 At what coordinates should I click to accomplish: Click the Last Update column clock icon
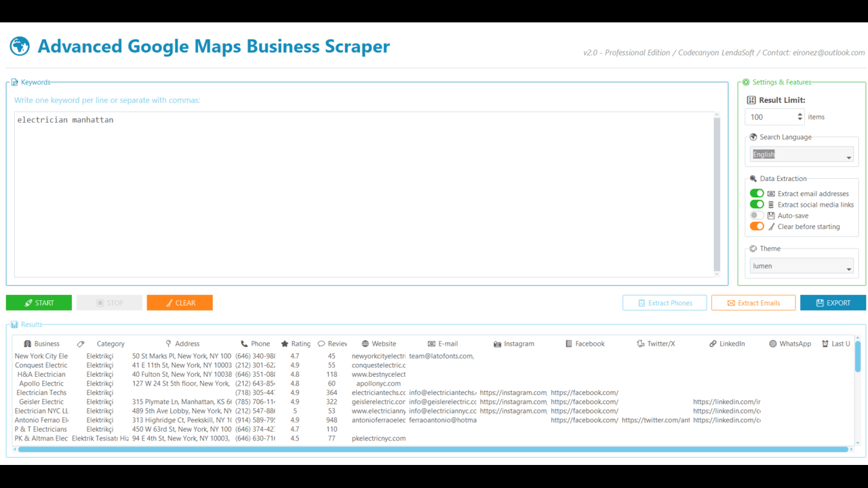(825, 344)
